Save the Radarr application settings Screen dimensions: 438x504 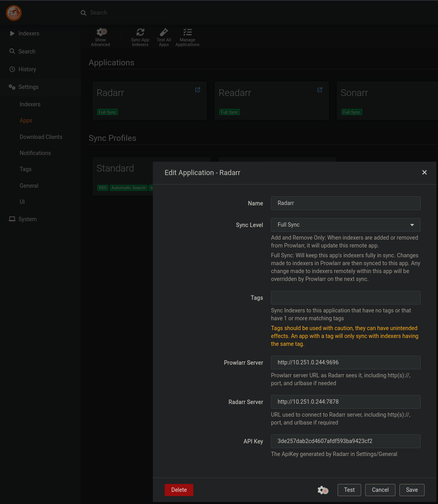(412, 490)
